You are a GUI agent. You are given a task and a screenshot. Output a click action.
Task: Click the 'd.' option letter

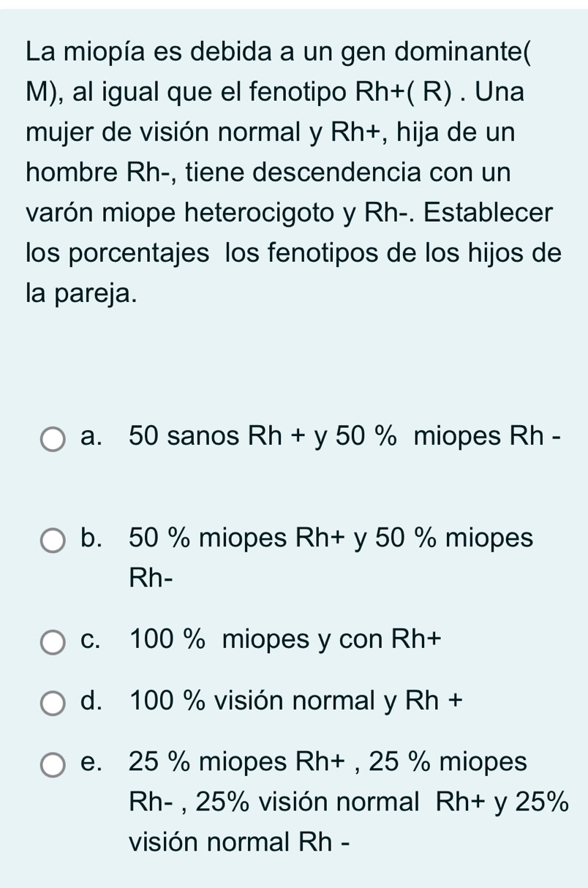[93, 701]
